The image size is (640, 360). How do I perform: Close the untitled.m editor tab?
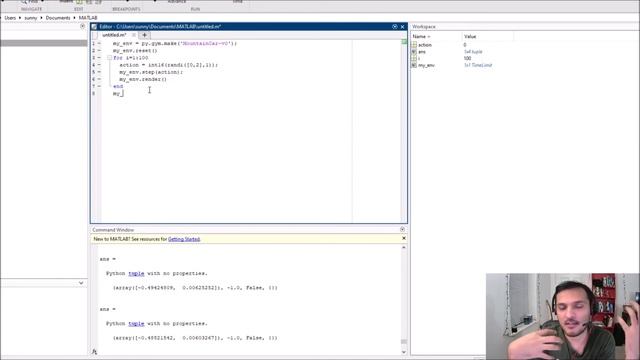point(133,35)
